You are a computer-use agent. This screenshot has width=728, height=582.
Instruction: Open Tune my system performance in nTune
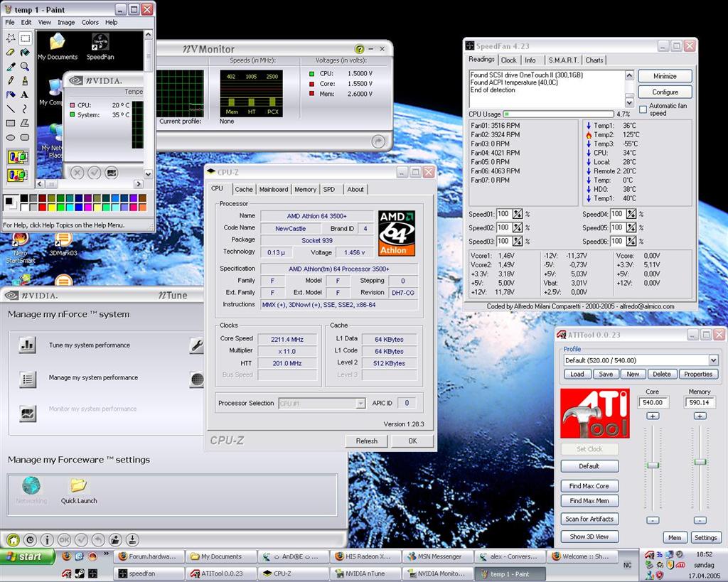pyautogui.click(x=89, y=345)
